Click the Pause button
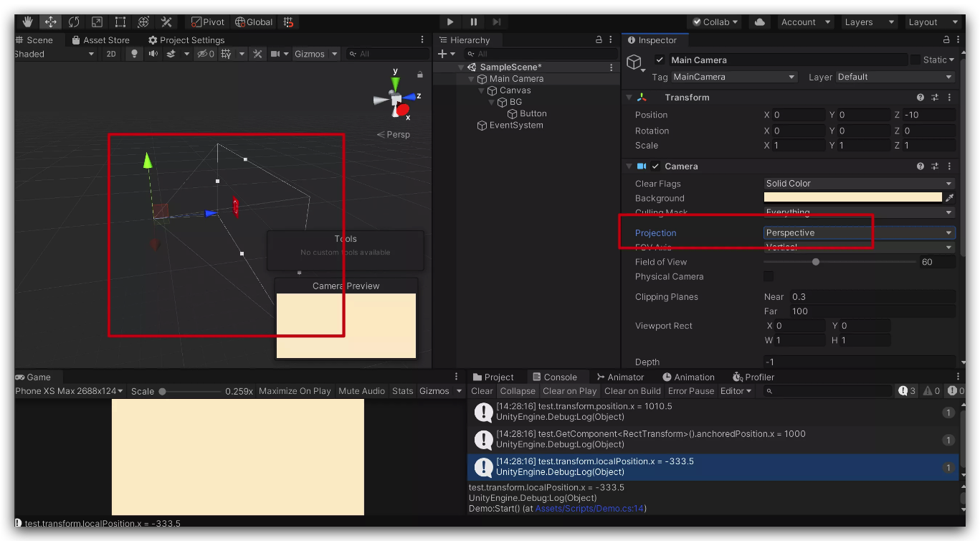The width and height of the screenshot is (980, 541). 473,22
